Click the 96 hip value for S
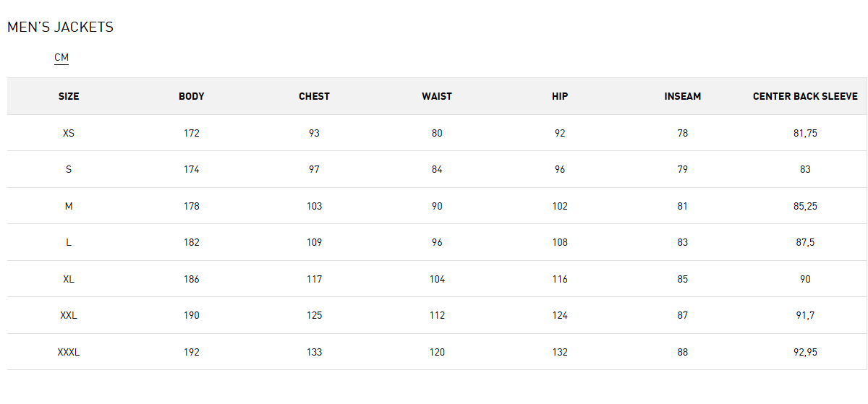868x404 pixels. (x=560, y=169)
